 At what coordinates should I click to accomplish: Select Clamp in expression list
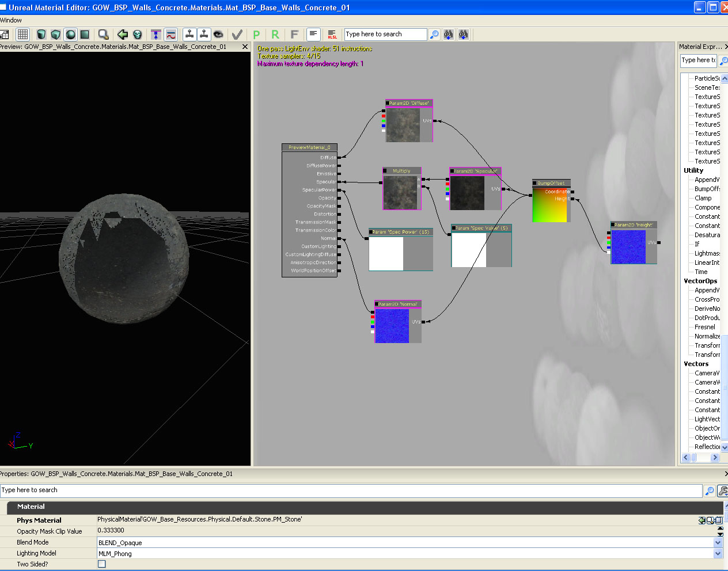click(x=703, y=198)
